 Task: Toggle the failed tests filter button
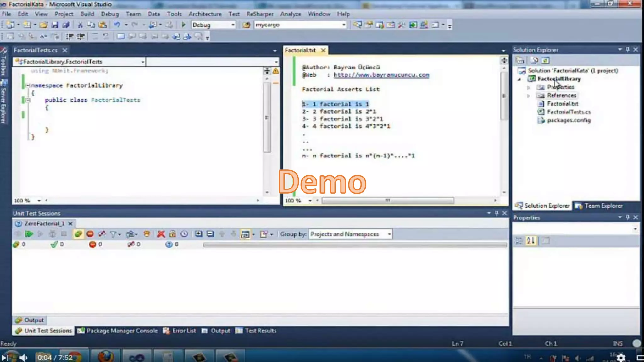coord(90,234)
